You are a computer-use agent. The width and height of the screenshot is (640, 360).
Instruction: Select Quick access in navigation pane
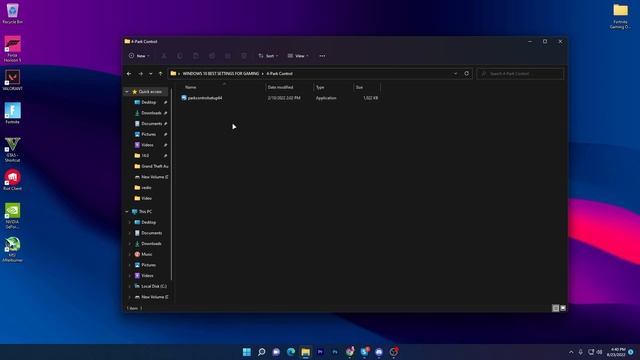pos(147,92)
